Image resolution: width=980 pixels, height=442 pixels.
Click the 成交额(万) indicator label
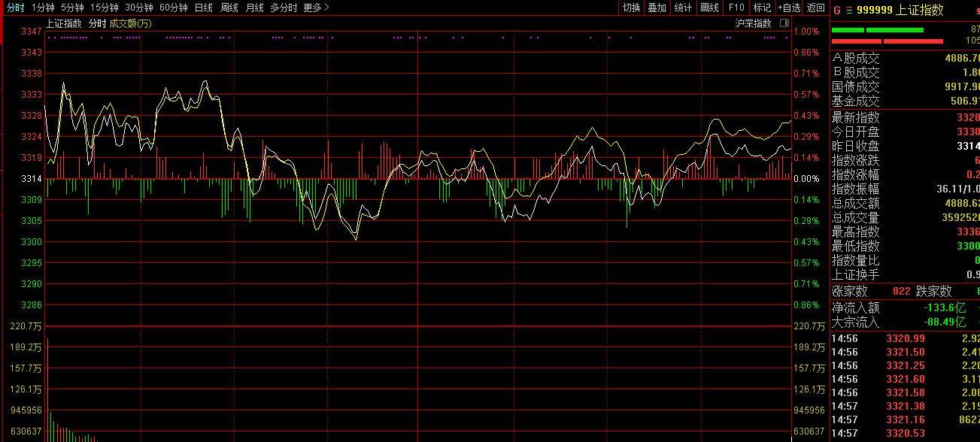tap(130, 23)
